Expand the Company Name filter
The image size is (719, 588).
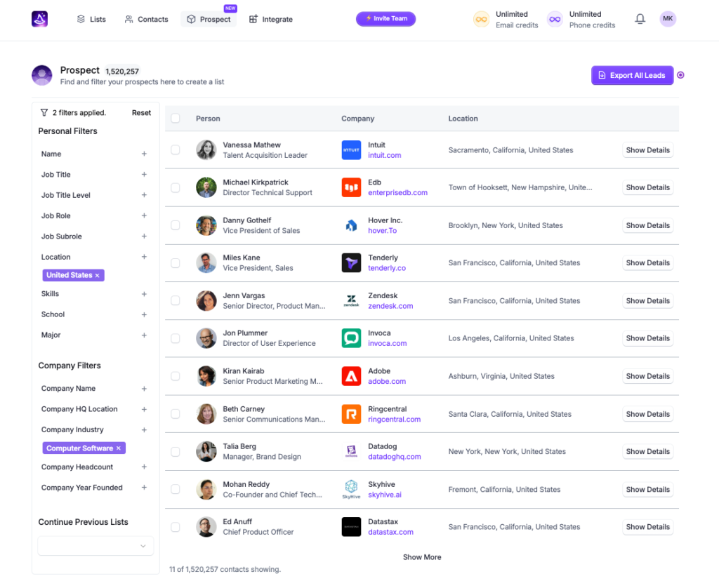144,389
